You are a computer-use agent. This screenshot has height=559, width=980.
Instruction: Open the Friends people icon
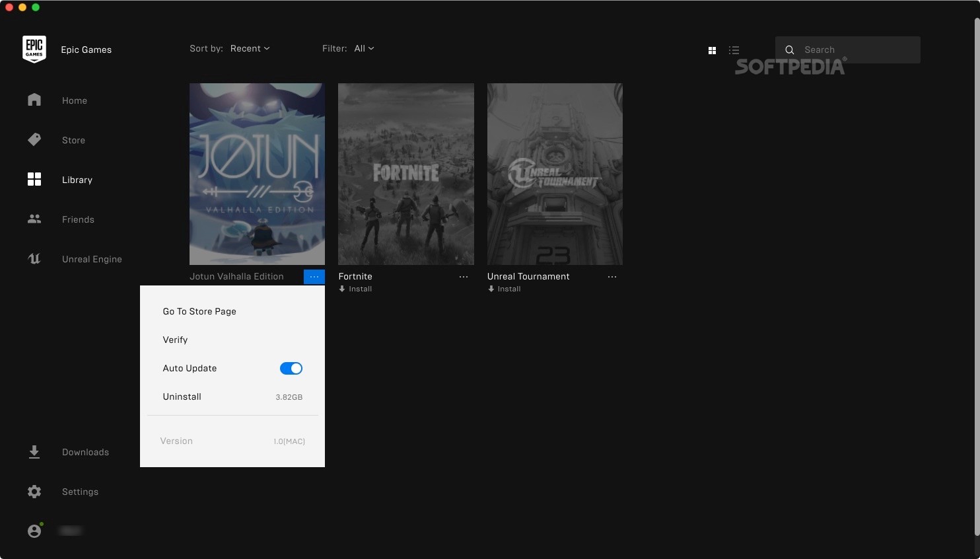pyautogui.click(x=34, y=219)
